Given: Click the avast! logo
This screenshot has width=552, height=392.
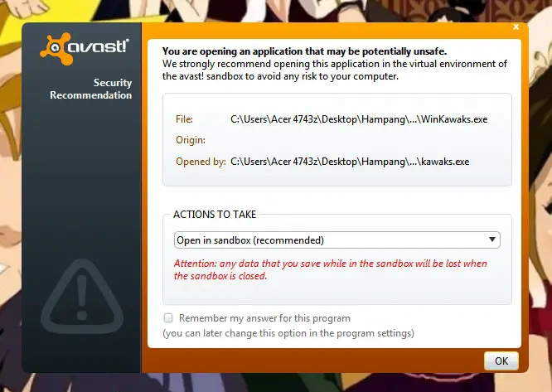Looking at the screenshot, I should click(x=85, y=49).
